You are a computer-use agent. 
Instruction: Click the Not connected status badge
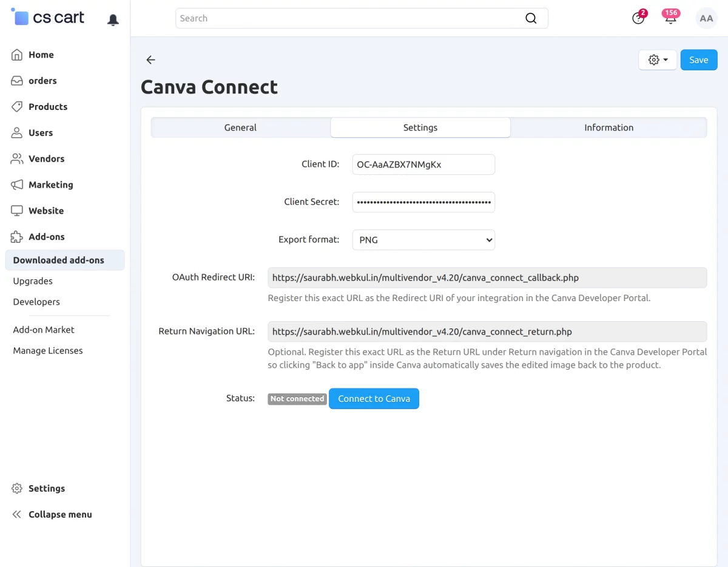(297, 399)
